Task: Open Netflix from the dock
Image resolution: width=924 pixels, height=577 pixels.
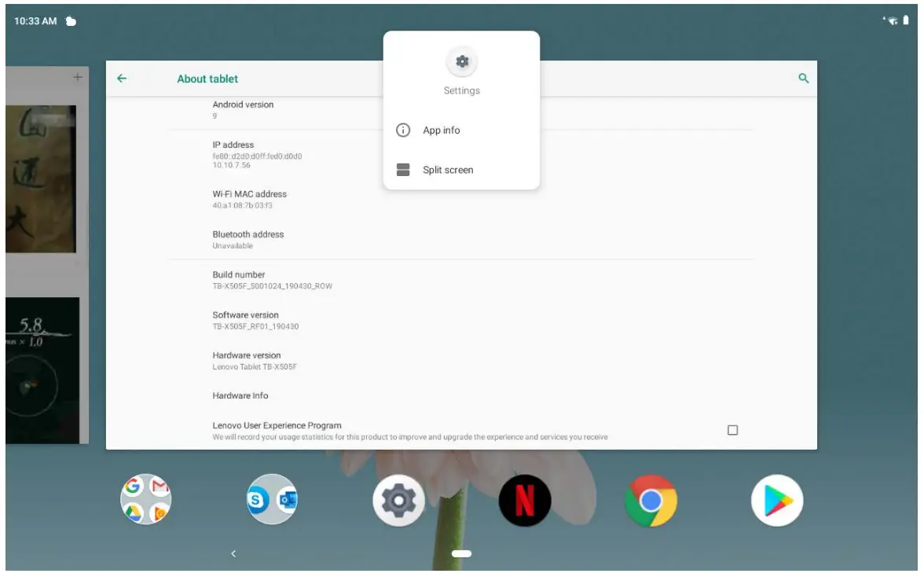Action: click(523, 502)
